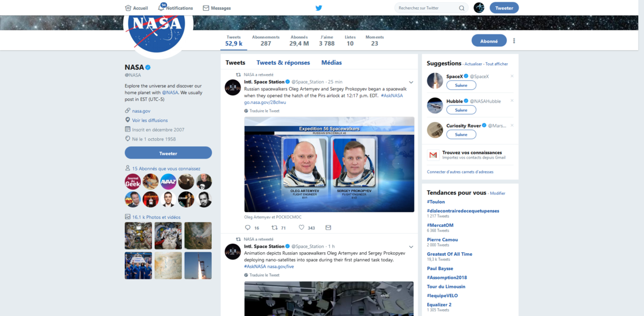The width and height of the screenshot is (644, 316).
Task: Open the three-dot profile options menu
Action: pyautogui.click(x=514, y=41)
